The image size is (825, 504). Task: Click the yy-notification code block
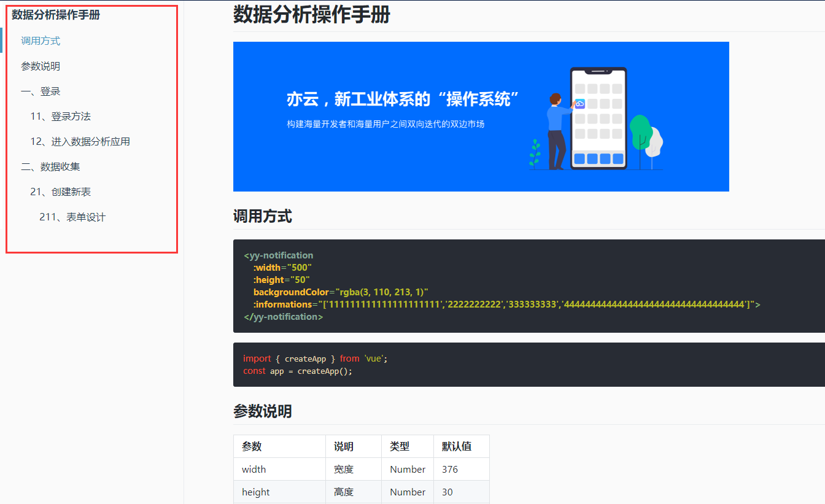pos(529,286)
